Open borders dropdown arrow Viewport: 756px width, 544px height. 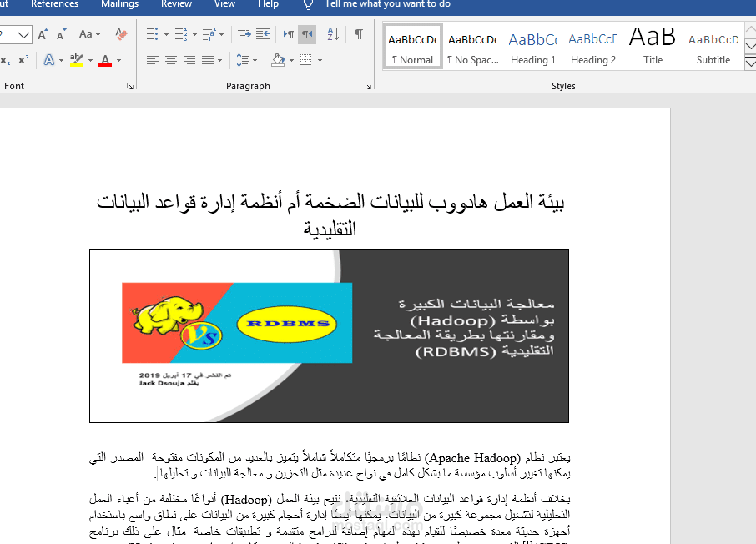320,61
